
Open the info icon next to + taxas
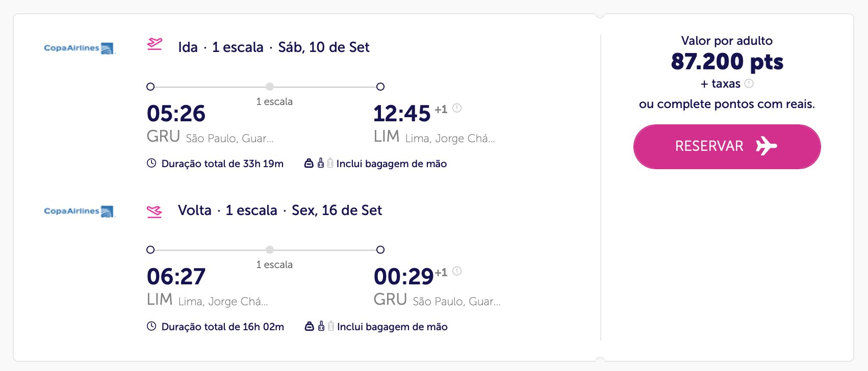click(749, 84)
